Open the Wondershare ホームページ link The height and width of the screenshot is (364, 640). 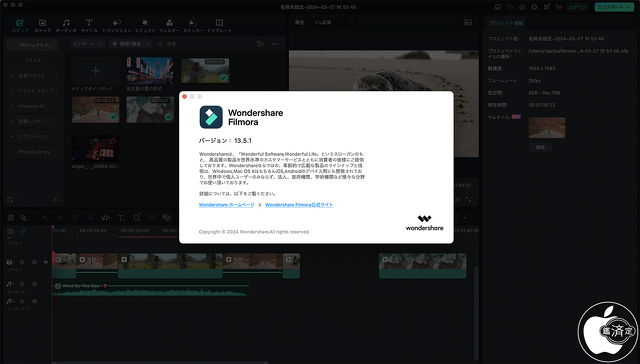(x=227, y=205)
